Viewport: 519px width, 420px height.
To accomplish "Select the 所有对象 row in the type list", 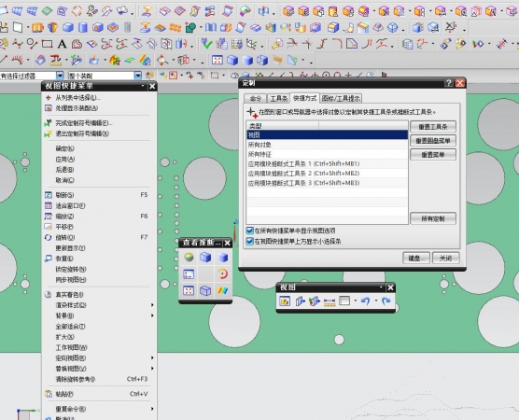I will [327, 145].
